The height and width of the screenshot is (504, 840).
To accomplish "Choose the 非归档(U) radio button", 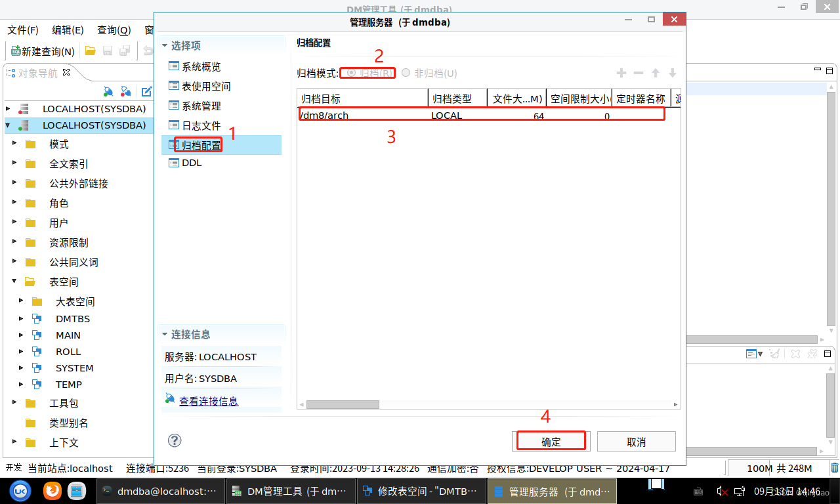I will (429, 73).
